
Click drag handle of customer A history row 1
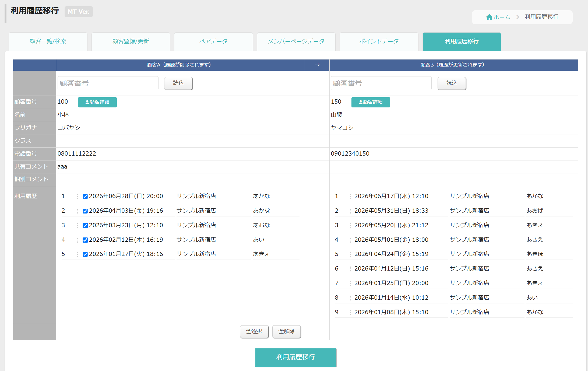77,196
